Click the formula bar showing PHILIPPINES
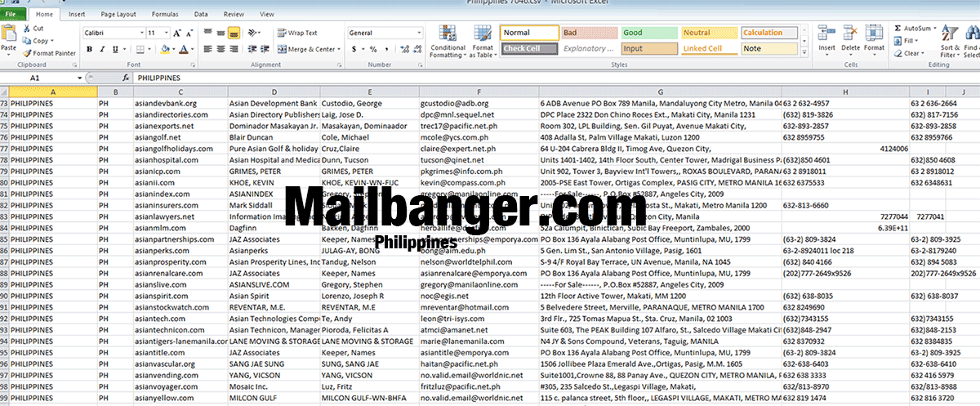This screenshot has width=980, height=406. point(555,78)
